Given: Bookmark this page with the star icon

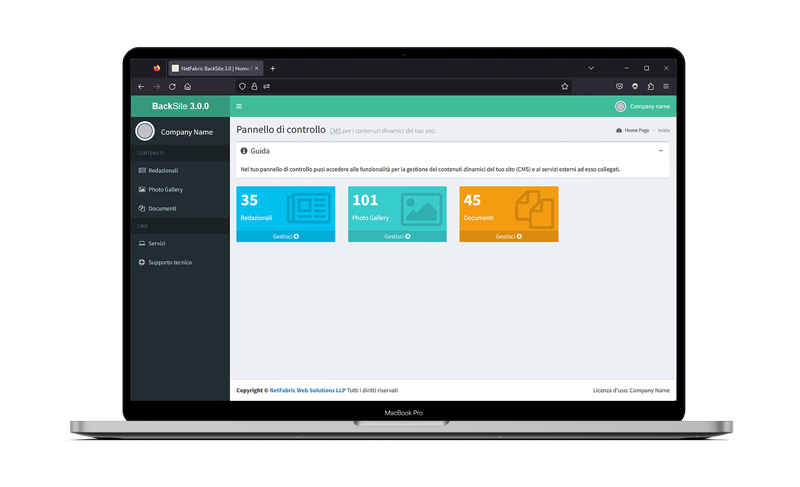Looking at the screenshot, I should 565,87.
